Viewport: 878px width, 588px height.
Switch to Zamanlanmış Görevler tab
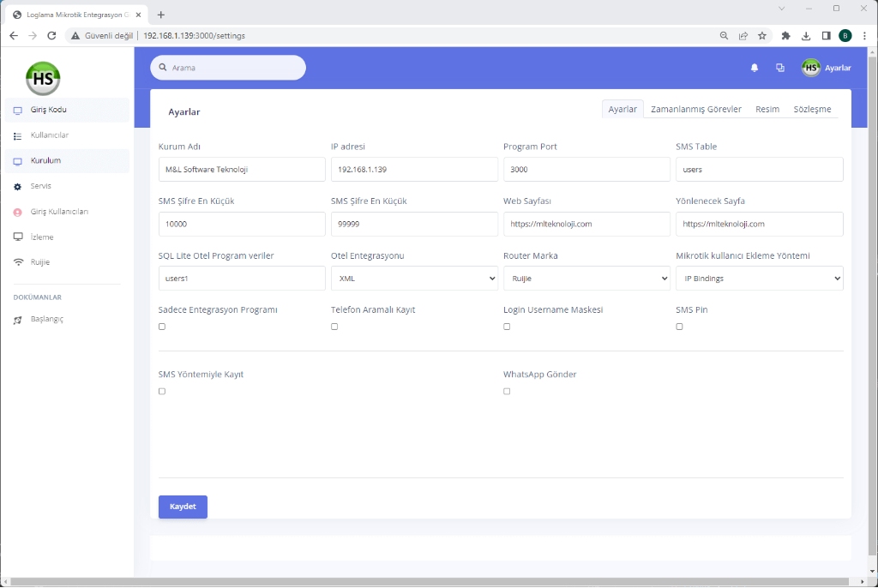(695, 110)
